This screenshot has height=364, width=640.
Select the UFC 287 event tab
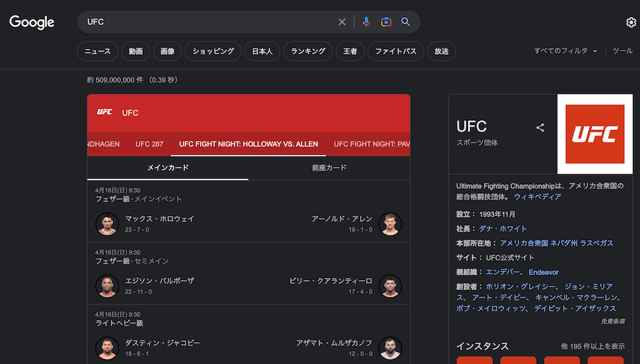click(149, 144)
